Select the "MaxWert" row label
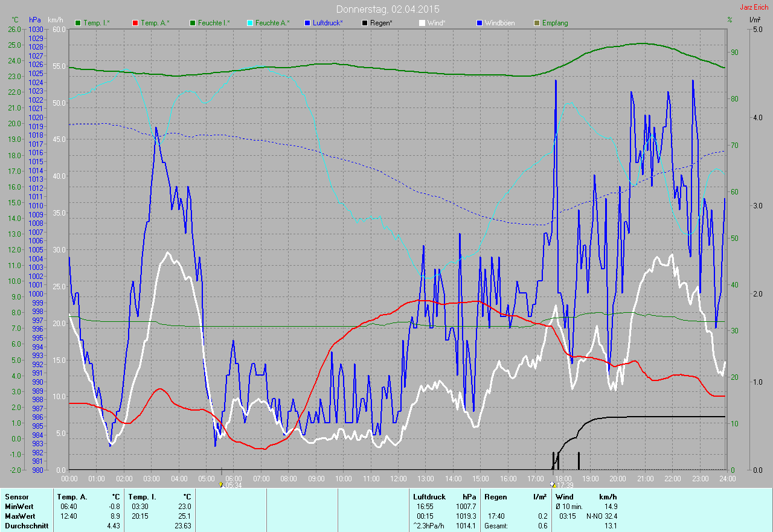 point(21,516)
